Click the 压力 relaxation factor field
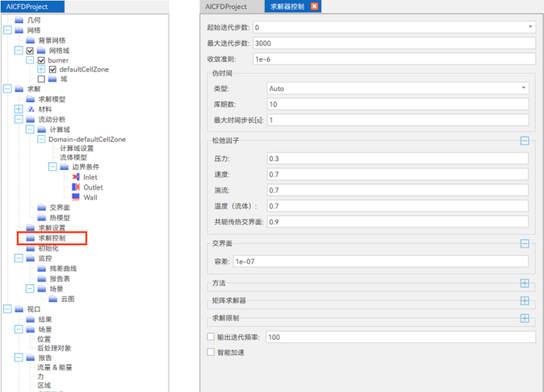The image size is (544, 392). pos(398,159)
